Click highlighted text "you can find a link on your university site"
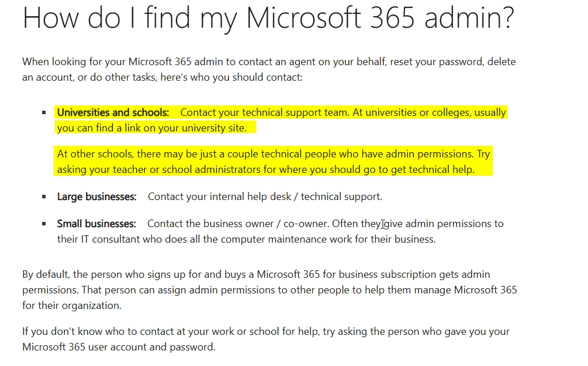Screen dimensions: 588x366 [152, 128]
